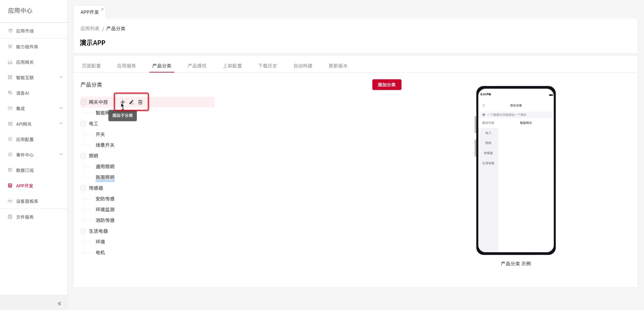This screenshot has width=644, height=310.
Task: Click the trash delete icon for 网关中控
Action: tap(140, 102)
